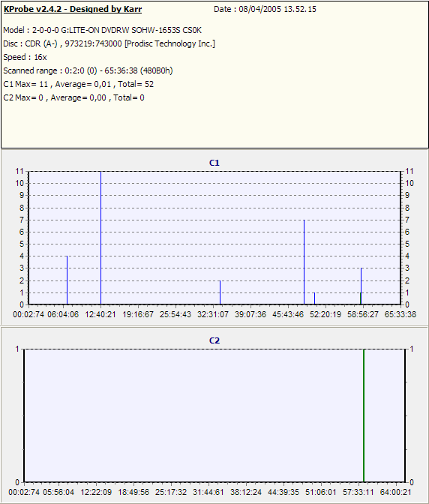This screenshot has height=504, width=429.
Task: Click the 57:33:11 C2 axis label
Action: [x=358, y=492]
